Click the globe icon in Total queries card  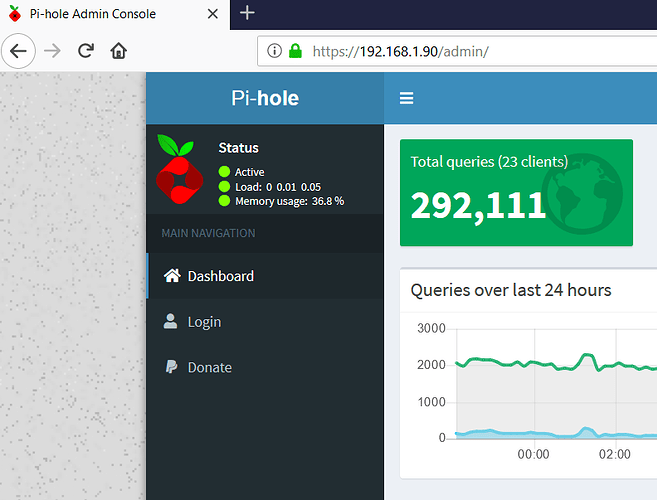581,192
